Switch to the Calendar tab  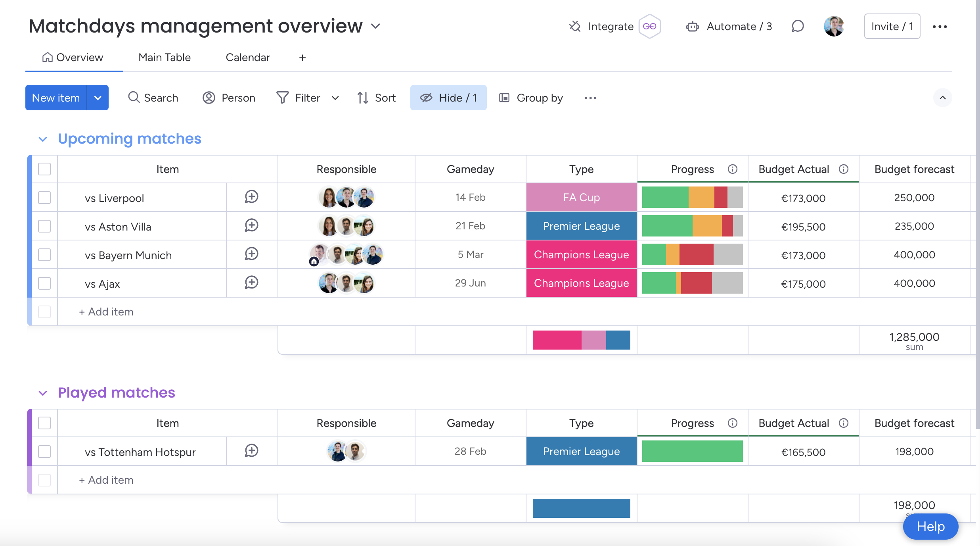coord(248,58)
